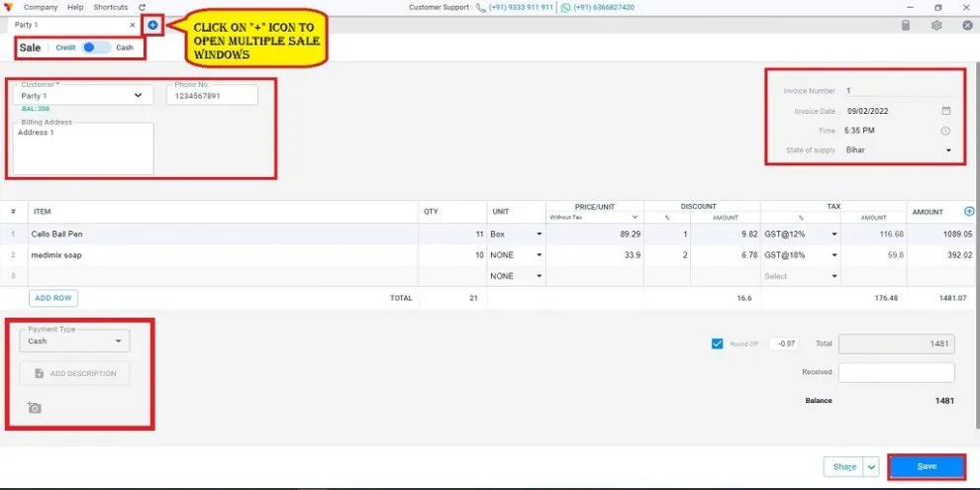Open the GST@12% tax dropdown
Viewport: 980px width, 490px height.
[800, 234]
